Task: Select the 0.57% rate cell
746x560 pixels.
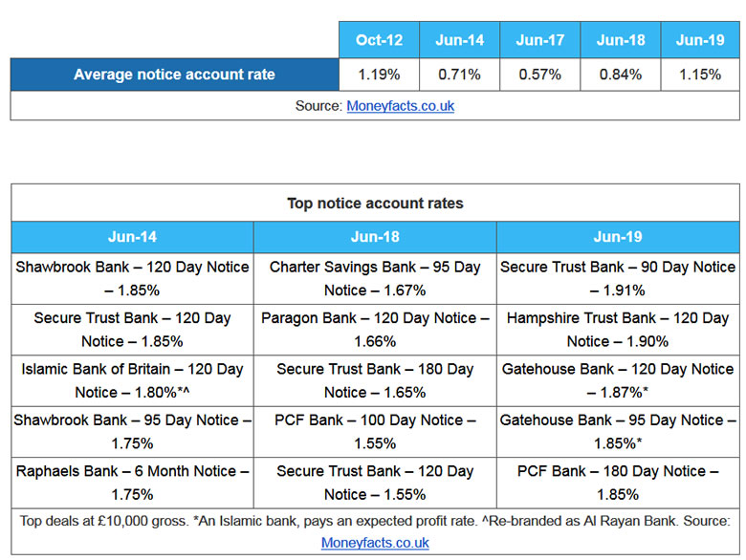Action: pyautogui.click(x=540, y=75)
